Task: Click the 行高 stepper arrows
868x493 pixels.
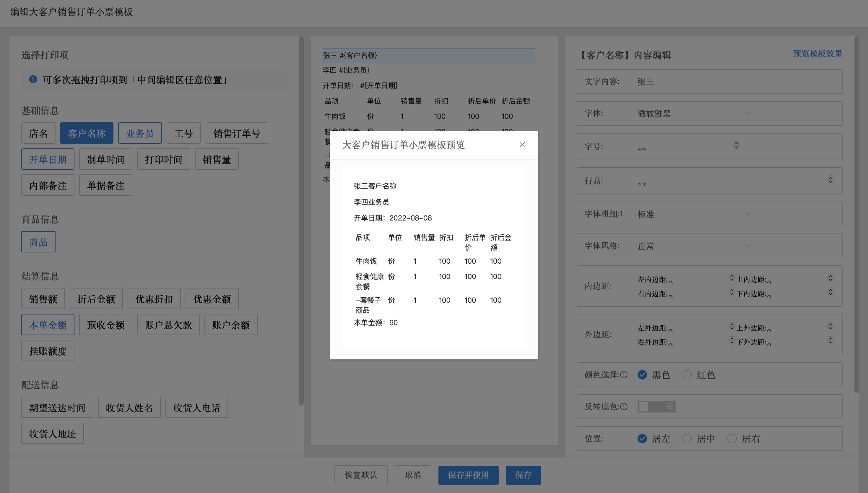Action: point(830,179)
